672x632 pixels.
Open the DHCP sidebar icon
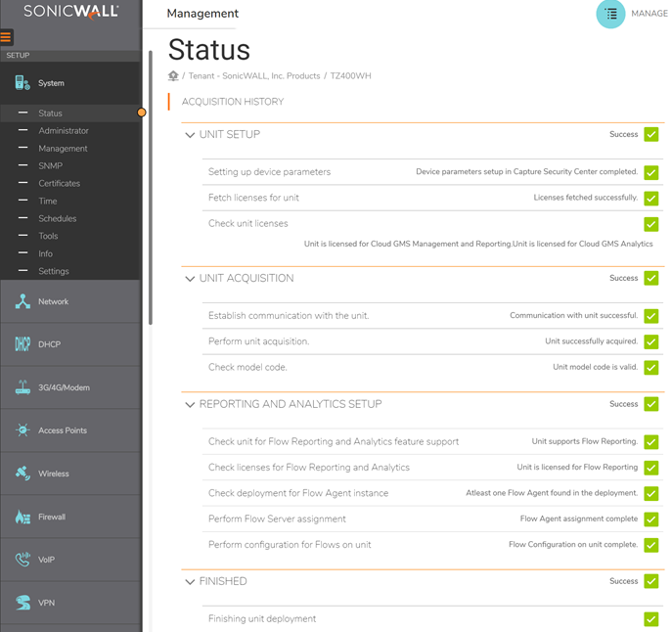tap(22, 344)
